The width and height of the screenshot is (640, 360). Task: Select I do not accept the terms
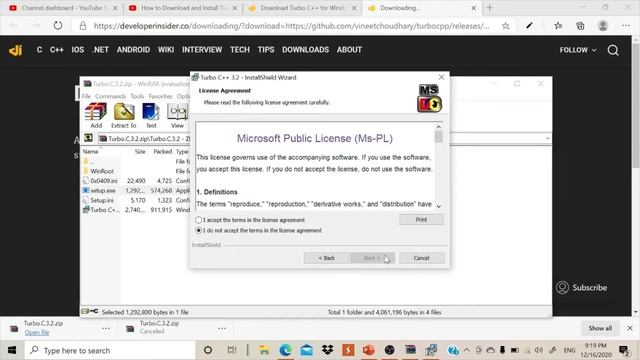pyautogui.click(x=198, y=231)
